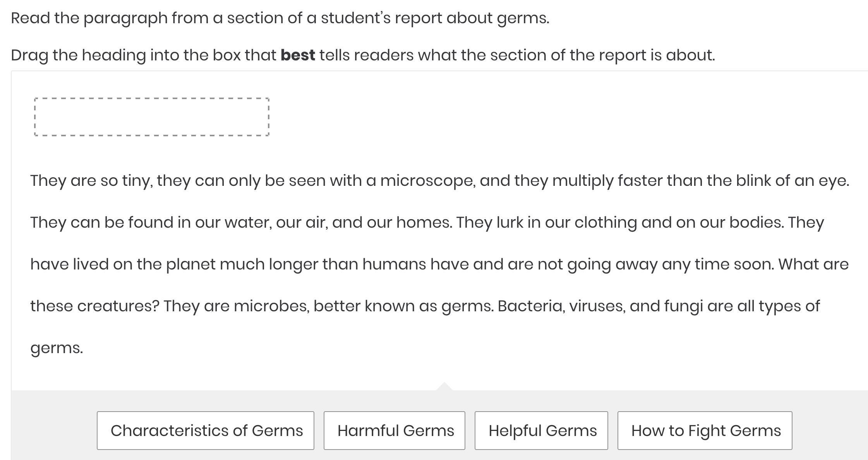Screen dimensions: 868x460
Task: Click the word "planet" in the paragraph
Action: [190, 264]
